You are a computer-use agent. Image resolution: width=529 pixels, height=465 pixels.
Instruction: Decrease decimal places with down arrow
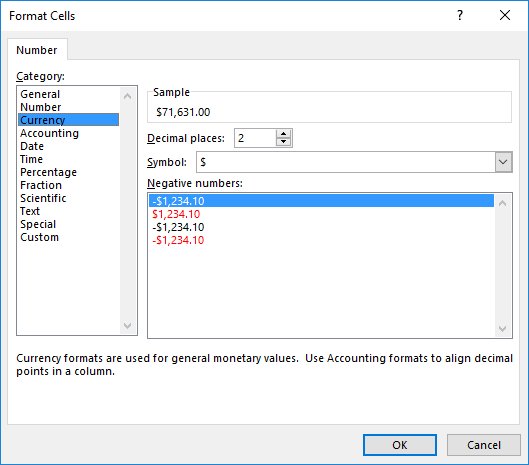(x=283, y=142)
